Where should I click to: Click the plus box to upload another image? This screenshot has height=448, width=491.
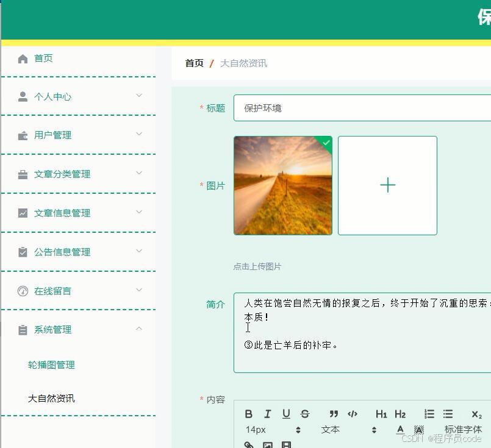coord(388,185)
